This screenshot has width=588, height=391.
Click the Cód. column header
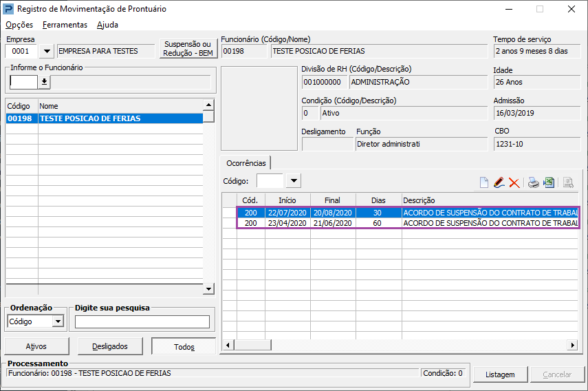point(250,200)
